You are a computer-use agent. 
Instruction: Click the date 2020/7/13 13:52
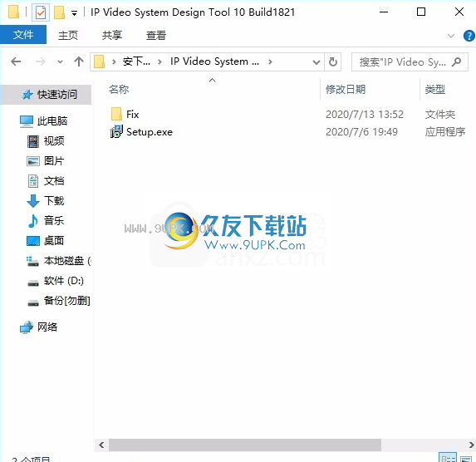click(x=365, y=115)
